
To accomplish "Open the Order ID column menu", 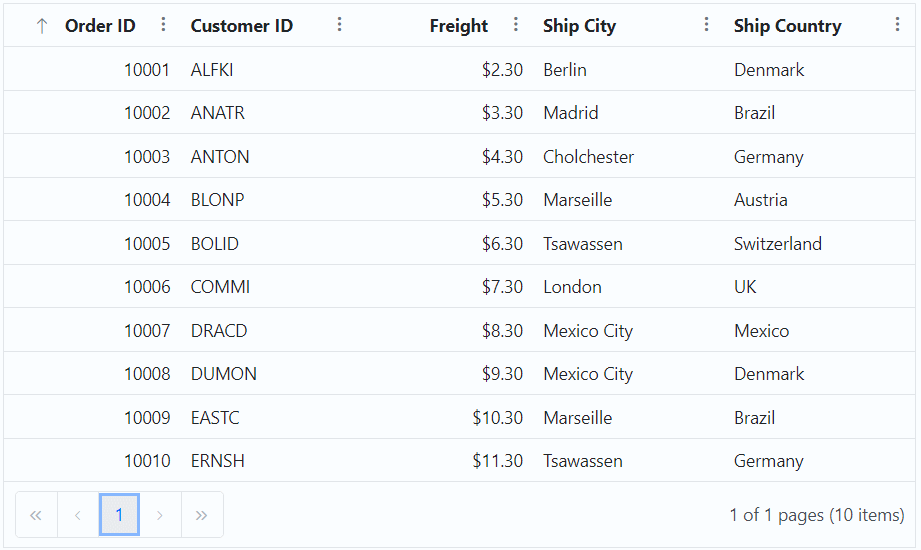I will pyautogui.click(x=163, y=25).
